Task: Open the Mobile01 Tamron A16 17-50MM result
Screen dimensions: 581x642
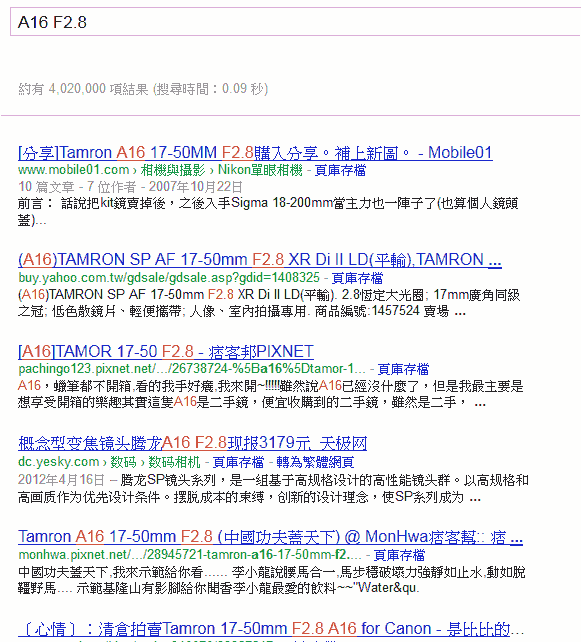Action: tap(255, 153)
